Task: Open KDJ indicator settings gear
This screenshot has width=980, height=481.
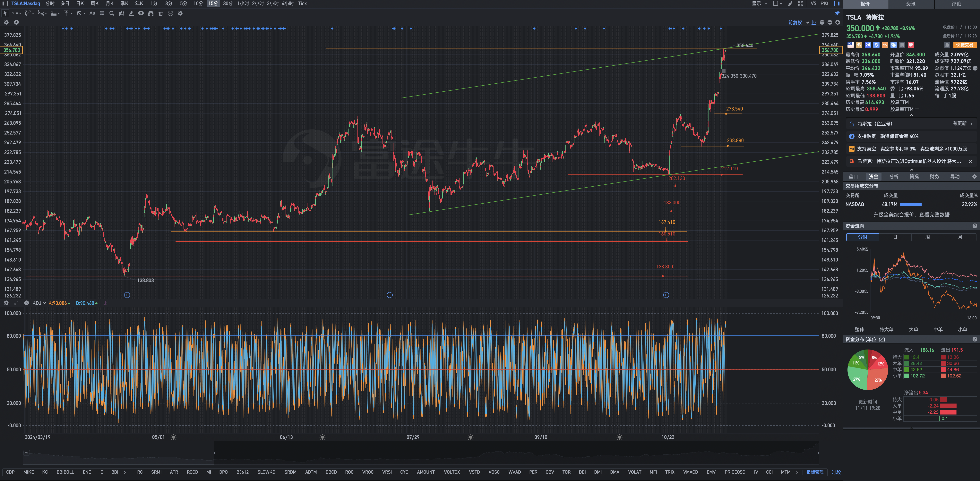Action: [6, 303]
